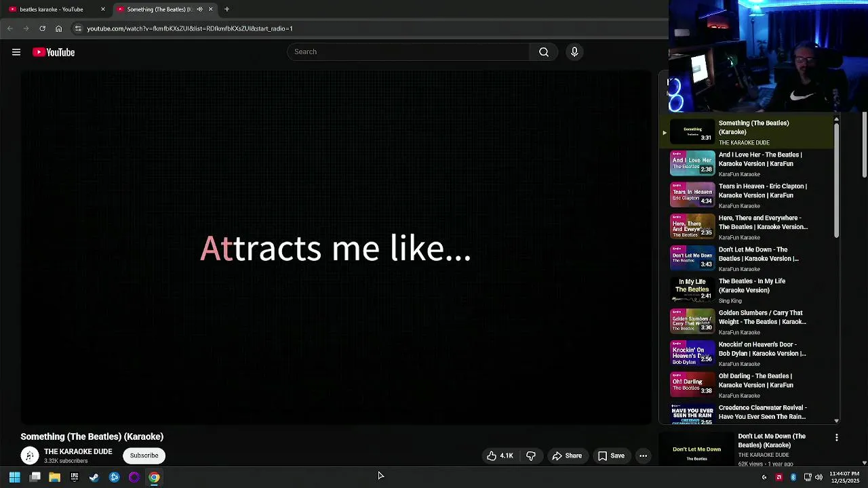Click the playlist scroll up arrow

[x=836, y=119]
